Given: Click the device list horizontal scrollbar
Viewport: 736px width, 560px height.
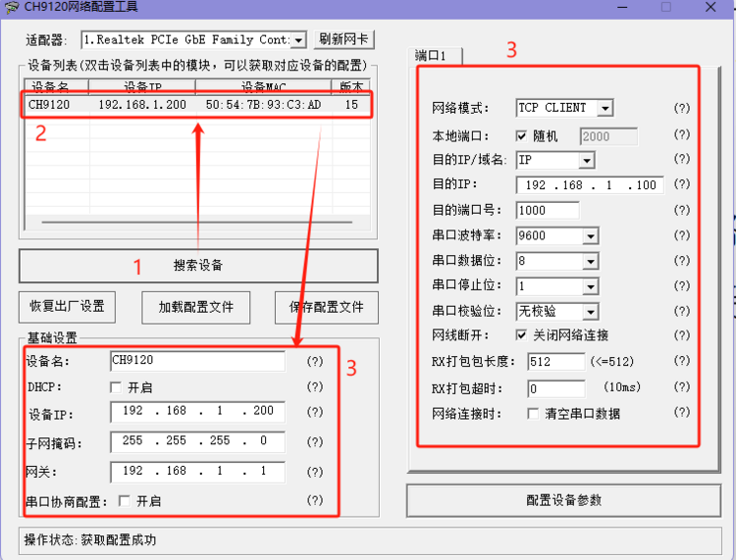Looking at the screenshot, I should (x=196, y=222).
